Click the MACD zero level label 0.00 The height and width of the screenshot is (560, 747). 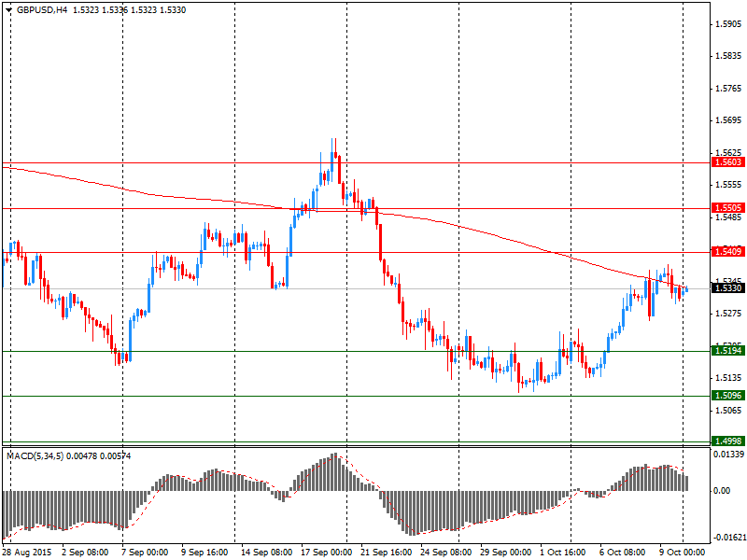pyautogui.click(x=722, y=491)
